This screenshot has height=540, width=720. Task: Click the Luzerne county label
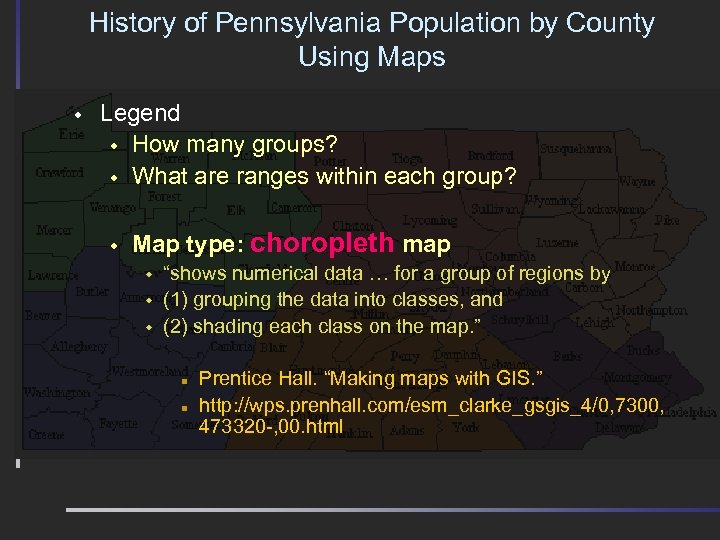[557, 242]
